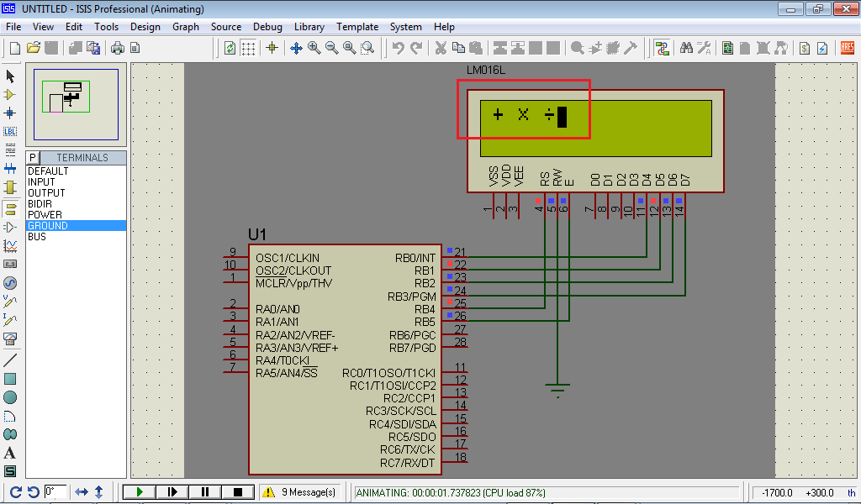The height and width of the screenshot is (504, 861).
Task: Click the rotation angle input field
Action: click(55, 491)
